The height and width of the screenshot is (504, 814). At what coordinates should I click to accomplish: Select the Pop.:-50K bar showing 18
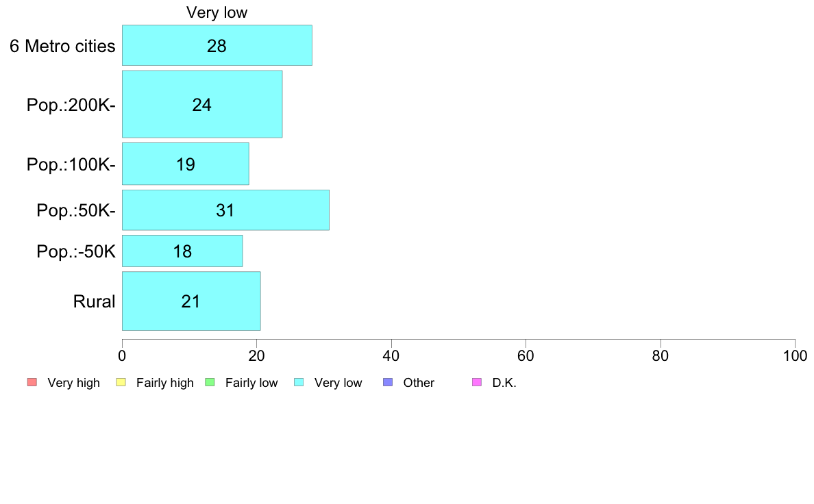click(x=182, y=251)
